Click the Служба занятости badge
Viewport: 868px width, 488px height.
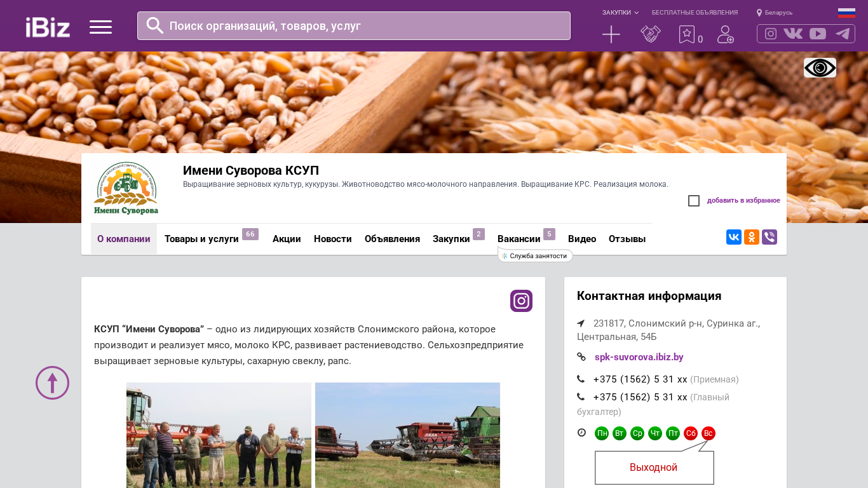click(535, 255)
